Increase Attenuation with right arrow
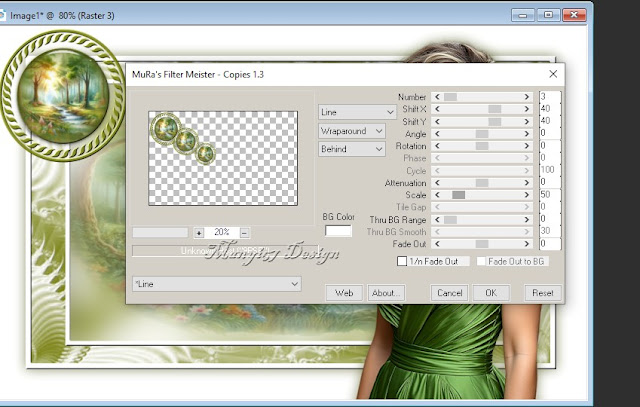Image resolution: width=640 pixels, height=407 pixels. [x=527, y=182]
